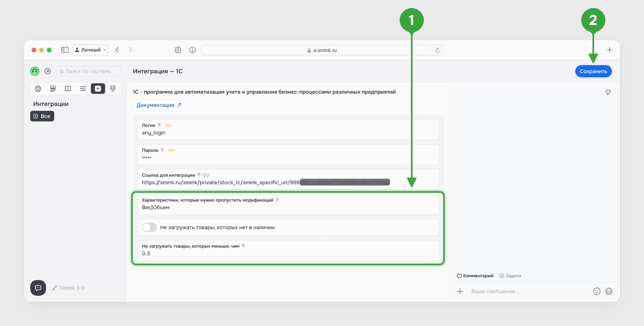Image resolution: width=644 pixels, height=326 pixels.
Task: Open the paint roller section icon in the sidebar
Action: click(x=113, y=89)
